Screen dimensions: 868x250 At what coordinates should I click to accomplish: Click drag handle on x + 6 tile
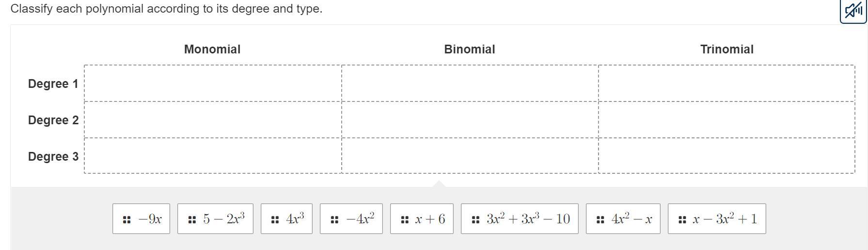[x=405, y=220]
